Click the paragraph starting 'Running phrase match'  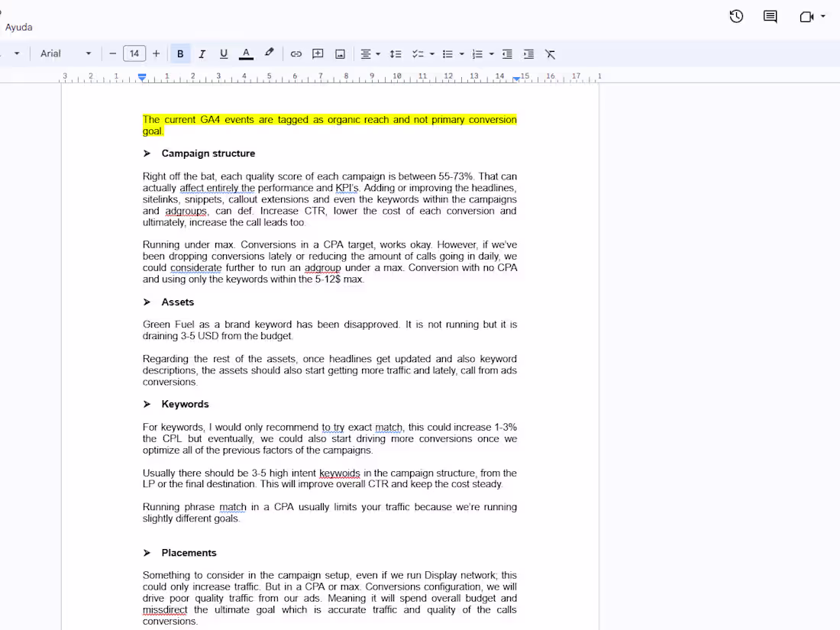pos(329,512)
